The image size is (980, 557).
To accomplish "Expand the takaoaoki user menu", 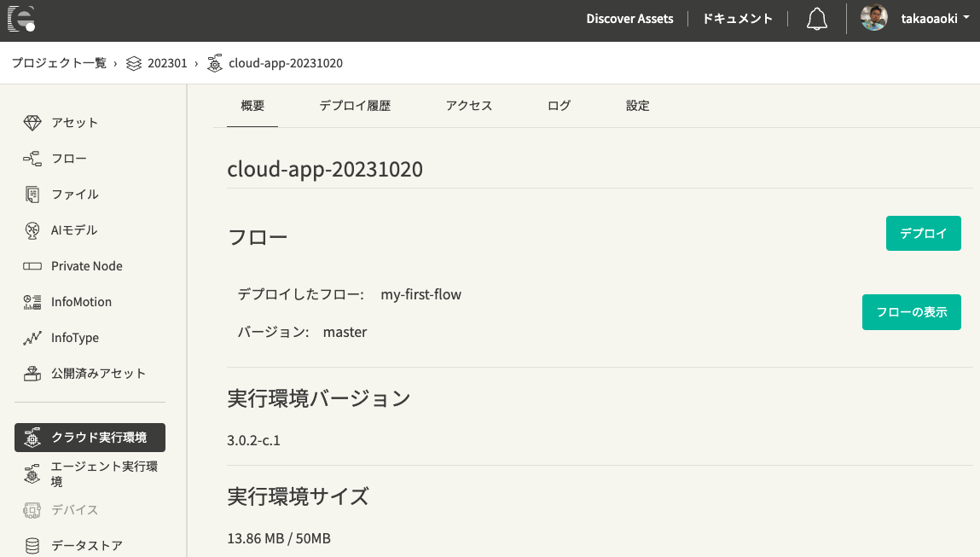I will coord(935,19).
